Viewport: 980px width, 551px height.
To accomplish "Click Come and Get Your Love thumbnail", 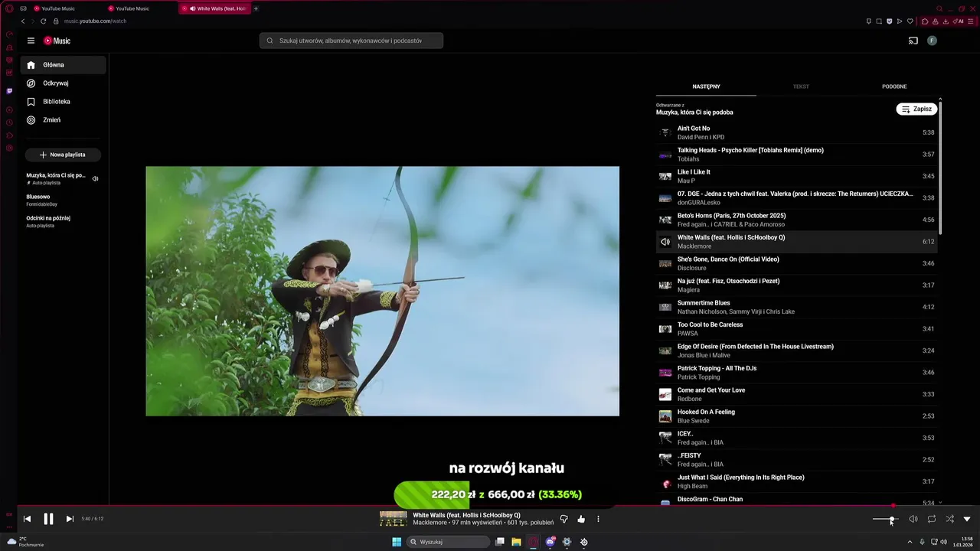I will 665,395.
